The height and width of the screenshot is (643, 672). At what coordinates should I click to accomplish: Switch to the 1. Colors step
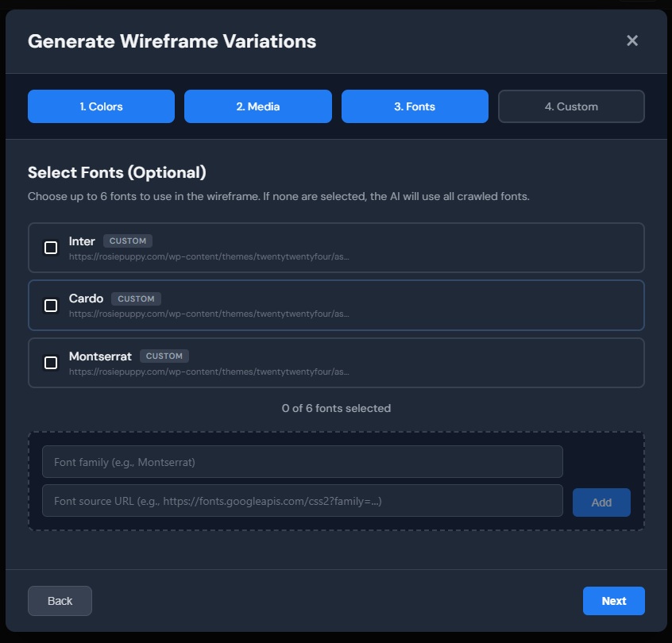[101, 106]
